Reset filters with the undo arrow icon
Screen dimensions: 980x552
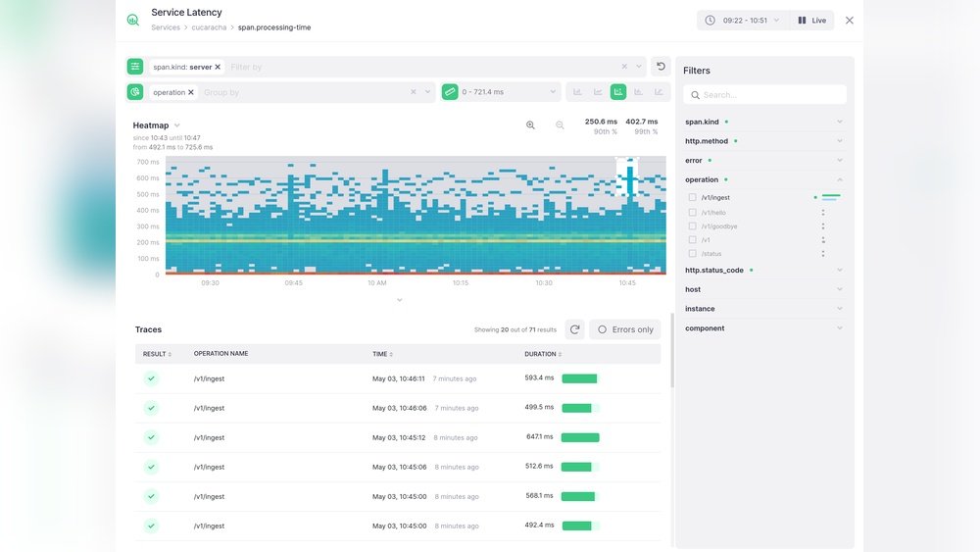click(x=661, y=67)
